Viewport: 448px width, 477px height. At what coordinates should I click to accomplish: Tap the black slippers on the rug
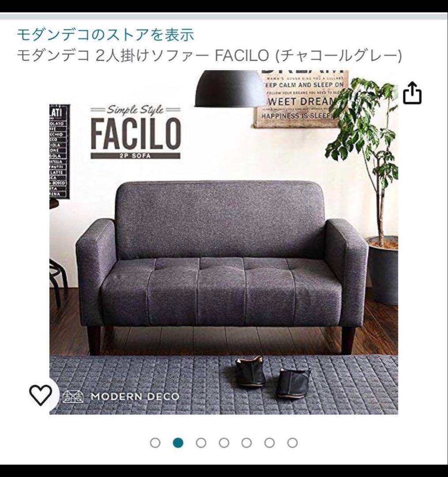273,377
